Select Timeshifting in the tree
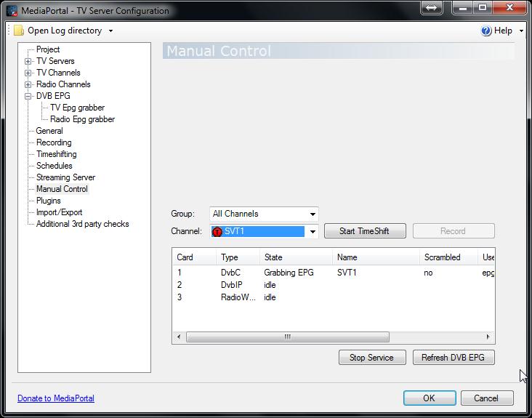The image size is (532, 418). [x=56, y=154]
